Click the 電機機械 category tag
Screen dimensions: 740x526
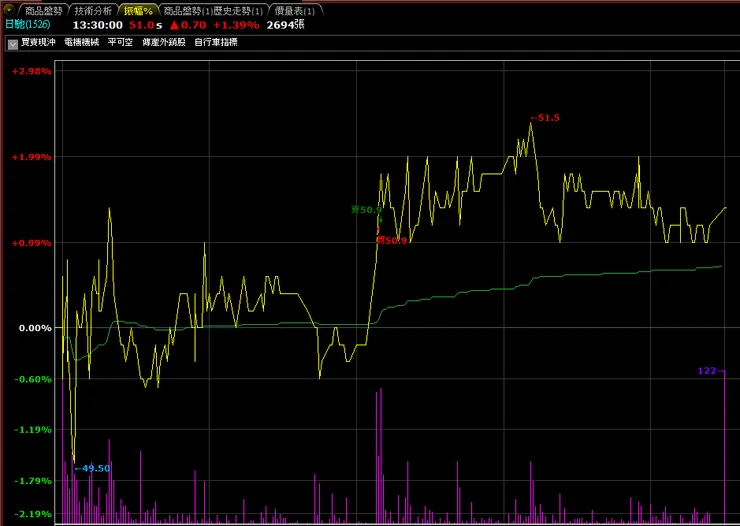[82, 42]
